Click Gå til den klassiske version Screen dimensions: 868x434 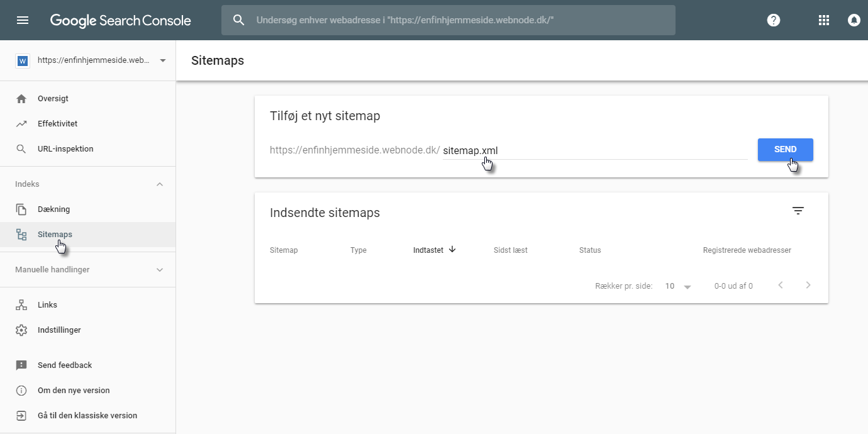[x=87, y=416]
